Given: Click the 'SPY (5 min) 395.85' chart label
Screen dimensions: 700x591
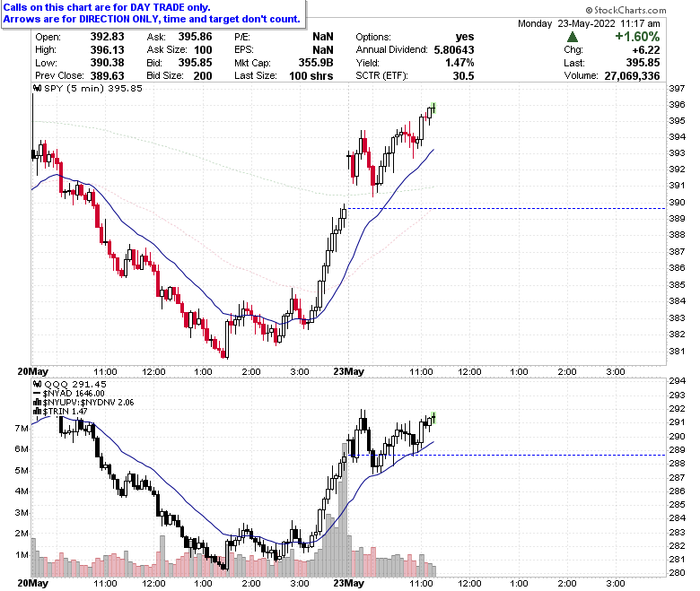Looking at the screenshot, I should 92,88.
